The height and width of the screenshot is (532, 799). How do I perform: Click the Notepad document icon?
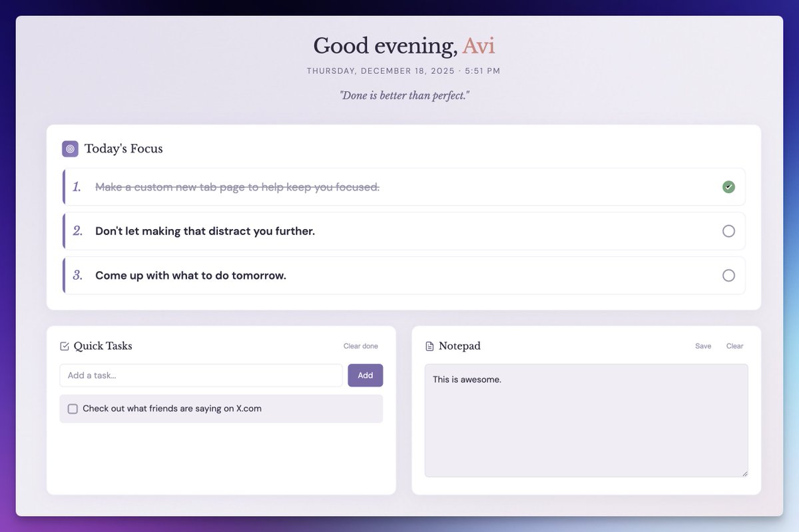point(429,346)
